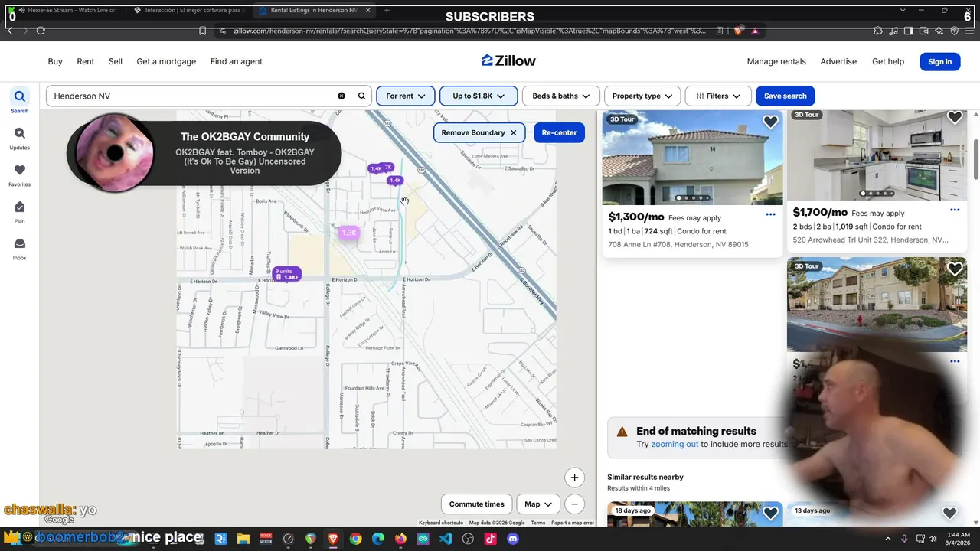Open Commute times
The height and width of the screenshot is (551, 980).
pyautogui.click(x=476, y=504)
